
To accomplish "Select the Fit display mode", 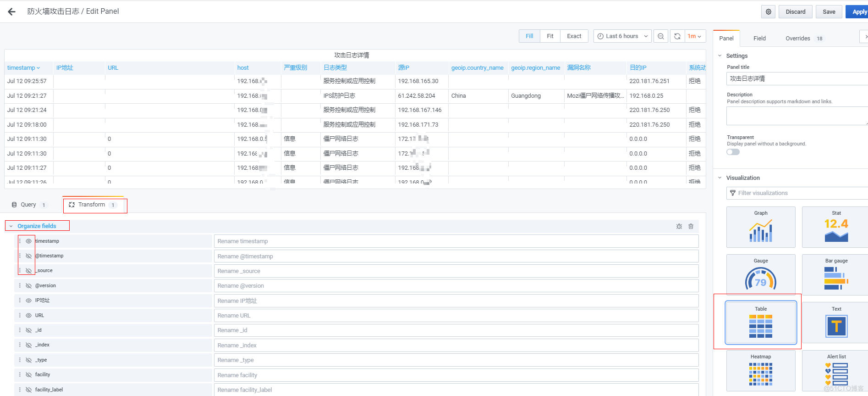I will (x=550, y=36).
